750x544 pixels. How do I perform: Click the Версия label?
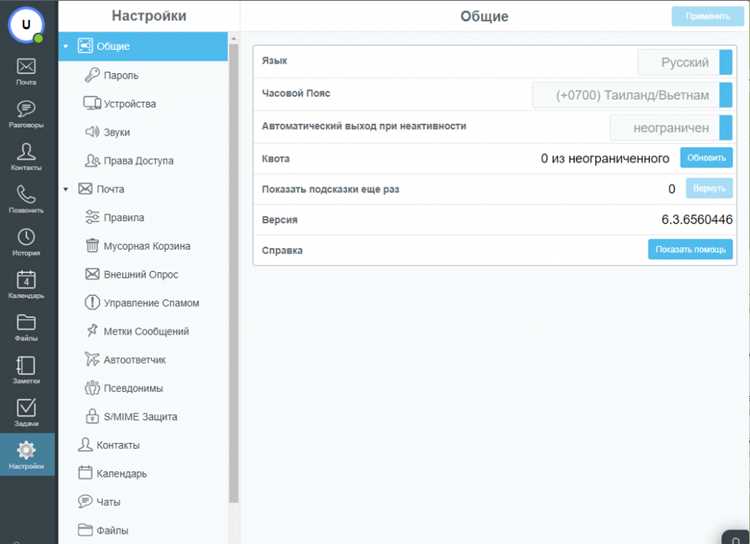[279, 220]
